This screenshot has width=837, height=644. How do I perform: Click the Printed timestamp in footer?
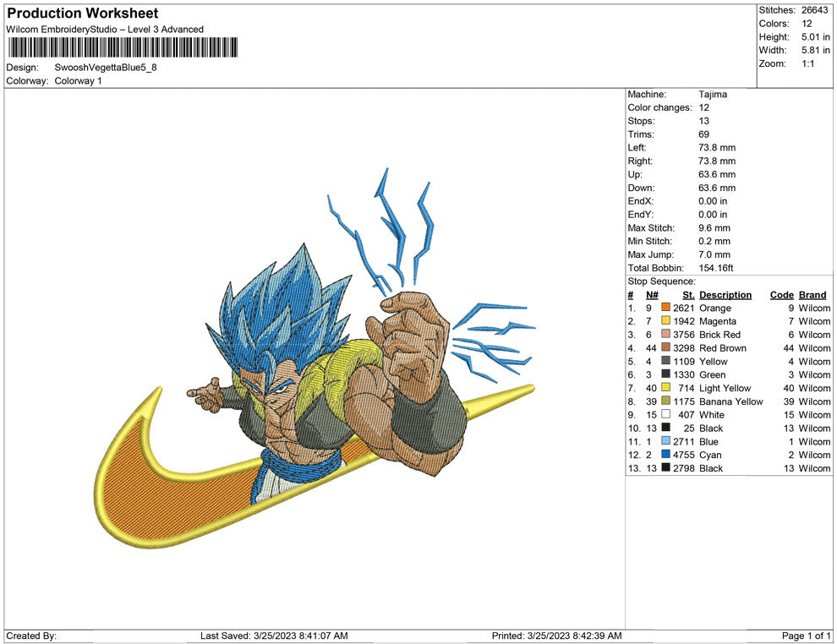coord(557,636)
